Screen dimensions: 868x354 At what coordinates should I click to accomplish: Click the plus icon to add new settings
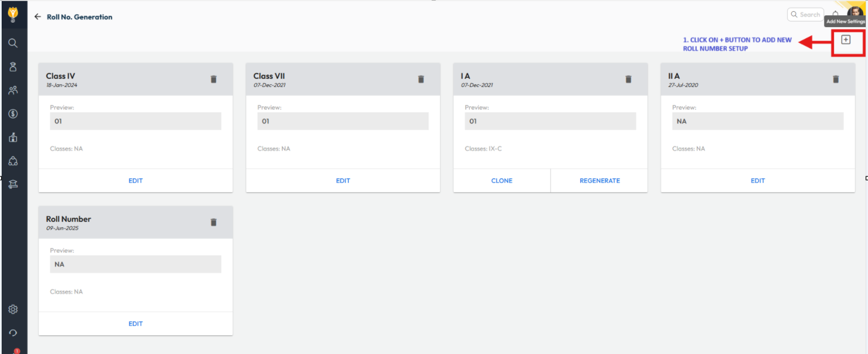pyautogui.click(x=845, y=40)
